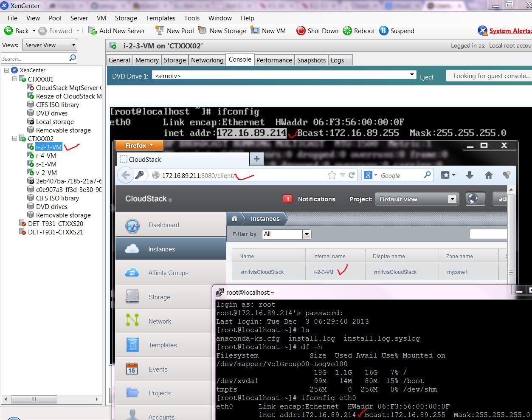Open the Help menu
Viewport: 532px width, 420px height.
tap(248, 18)
